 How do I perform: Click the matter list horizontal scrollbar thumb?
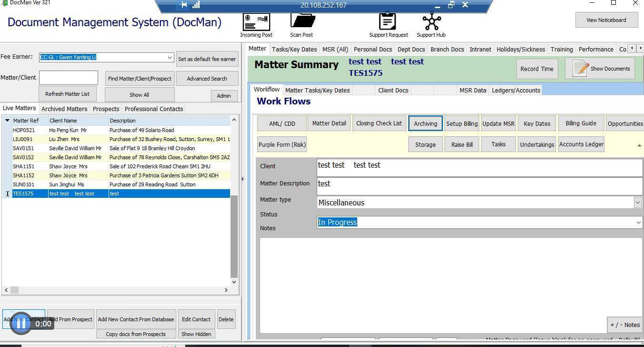14,290
